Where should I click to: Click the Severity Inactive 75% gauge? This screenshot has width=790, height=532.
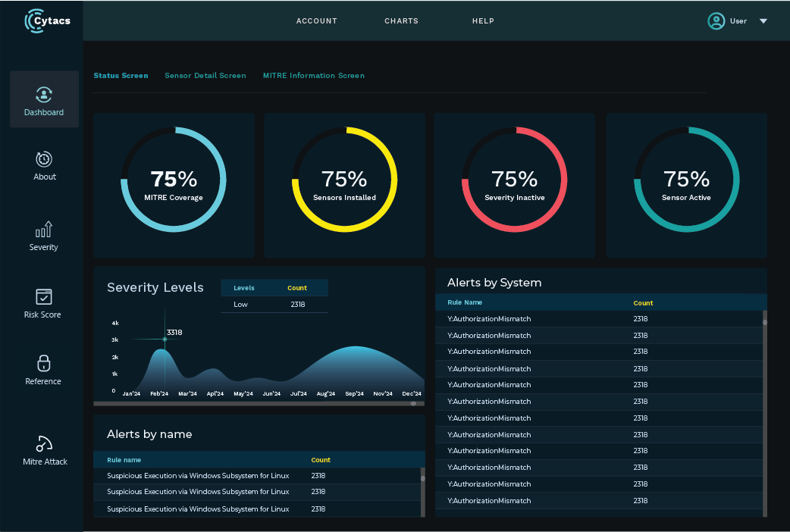pyautogui.click(x=514, y=180)
